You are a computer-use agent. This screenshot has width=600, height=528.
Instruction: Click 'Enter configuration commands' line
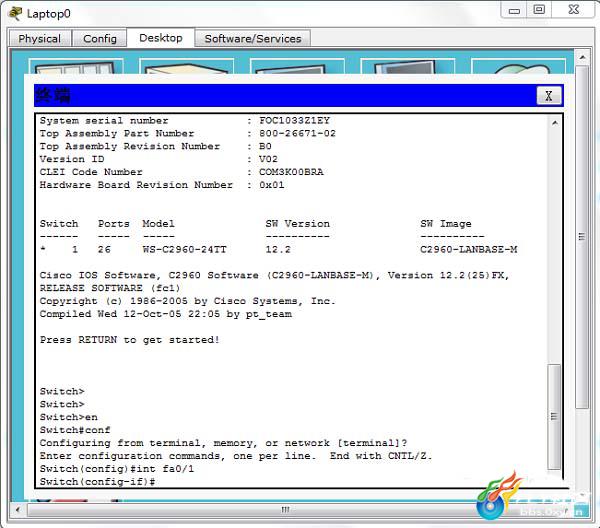pyautogui.click(x=236, y=456)
